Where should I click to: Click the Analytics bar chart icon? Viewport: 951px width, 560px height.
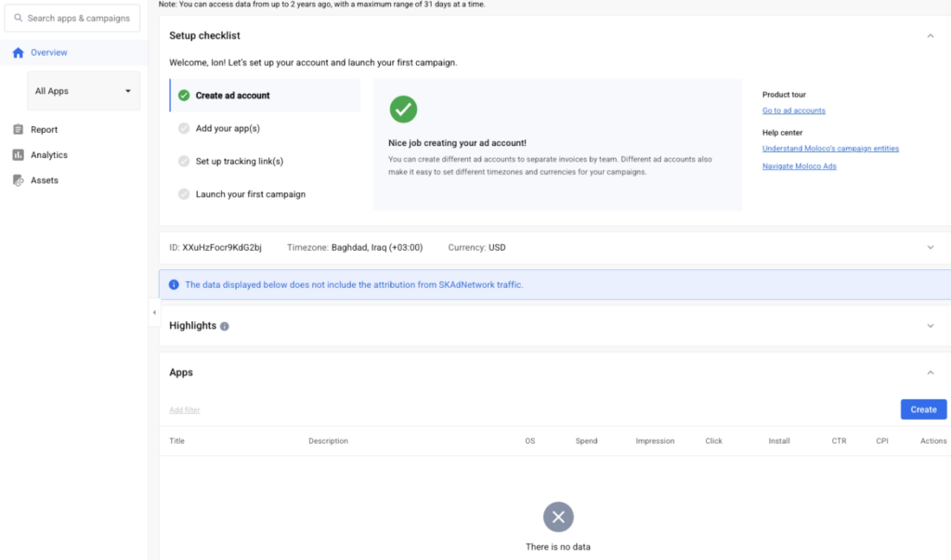(18, 155)
